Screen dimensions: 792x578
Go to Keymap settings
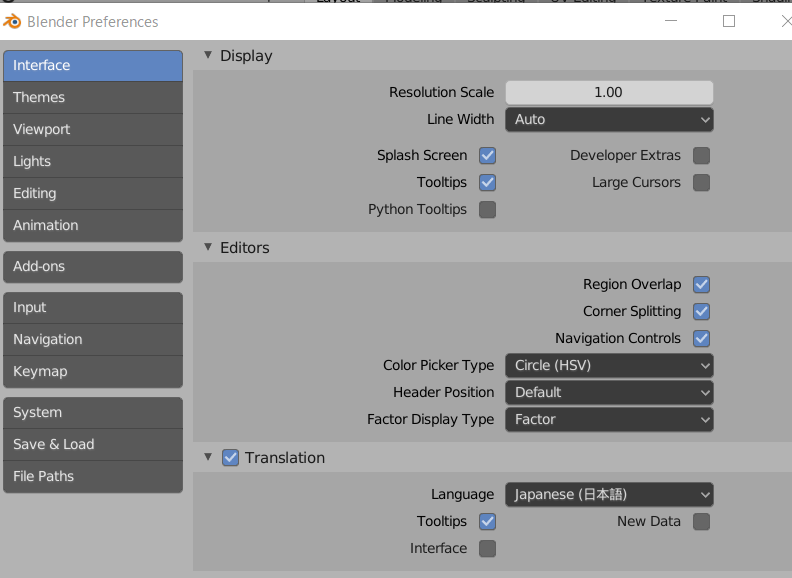93,372
